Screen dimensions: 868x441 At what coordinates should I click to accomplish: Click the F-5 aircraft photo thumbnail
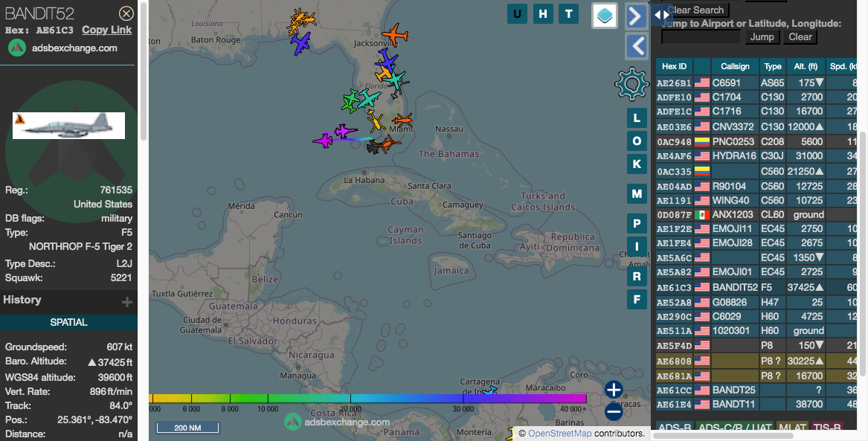tap(68, 126)
